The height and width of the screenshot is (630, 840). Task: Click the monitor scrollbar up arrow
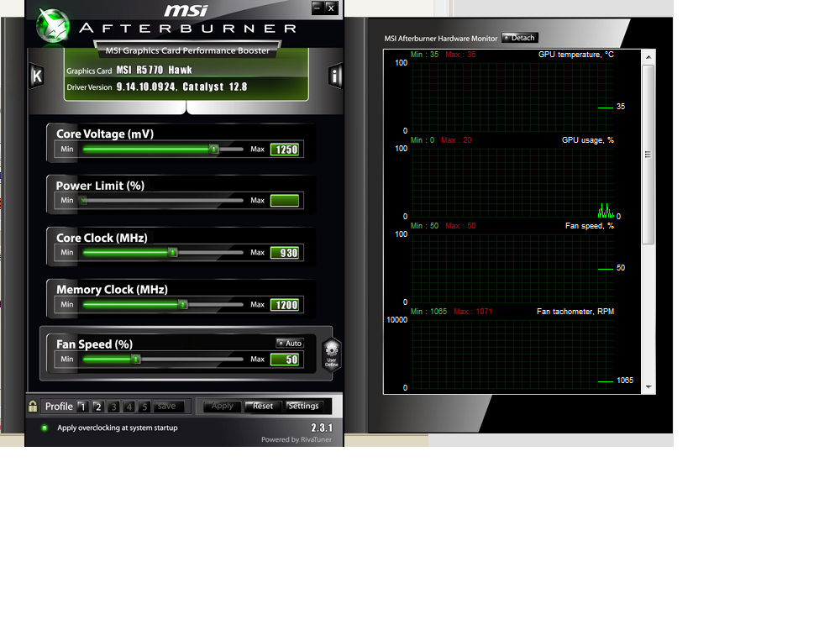tap(648, 57)
